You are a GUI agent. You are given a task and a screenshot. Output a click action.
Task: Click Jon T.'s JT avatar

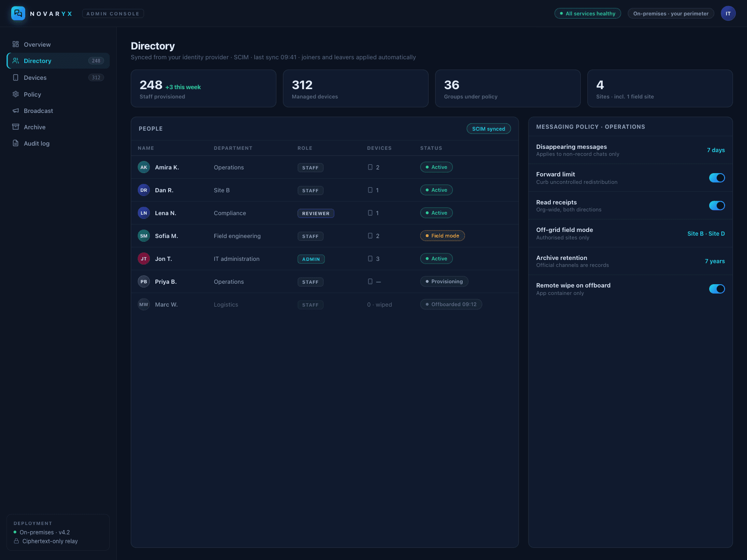click(144, 259)
